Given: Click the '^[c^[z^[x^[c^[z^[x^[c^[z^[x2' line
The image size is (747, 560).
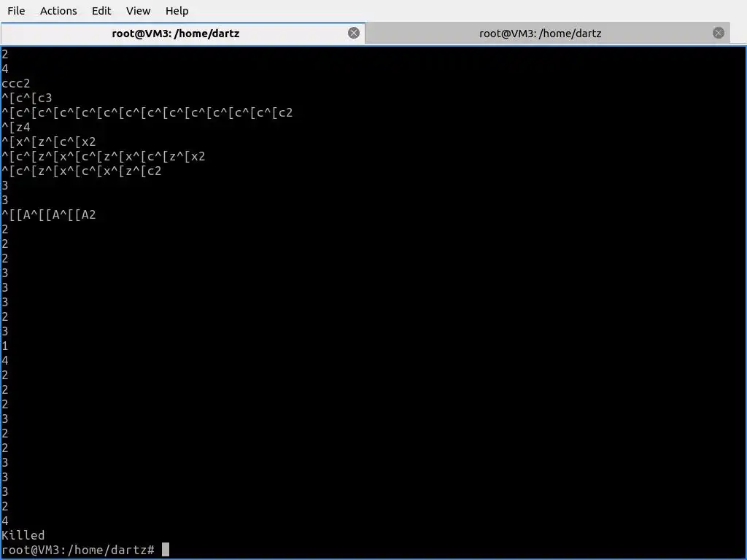Looking at the screenshot, I should pos(104,156).
